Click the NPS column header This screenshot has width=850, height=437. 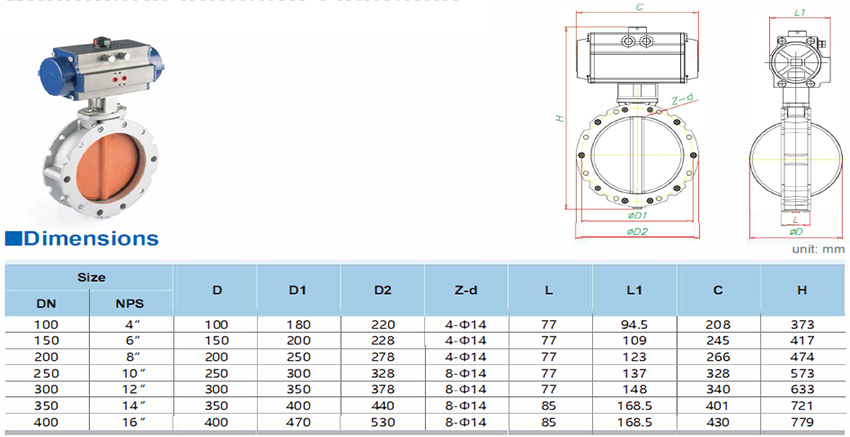[x=130, y=303]
